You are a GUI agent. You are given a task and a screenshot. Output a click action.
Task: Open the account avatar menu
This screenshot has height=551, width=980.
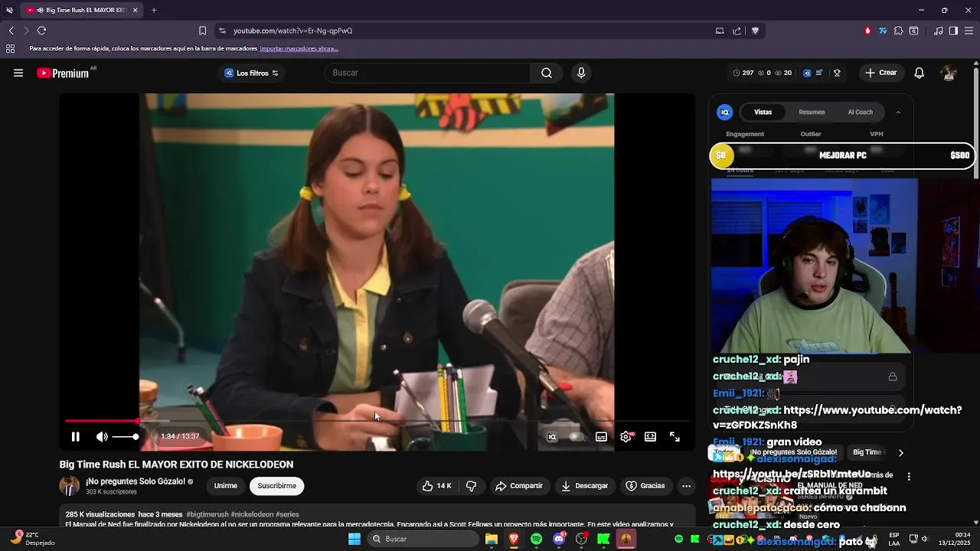click(x=949, y=73)
